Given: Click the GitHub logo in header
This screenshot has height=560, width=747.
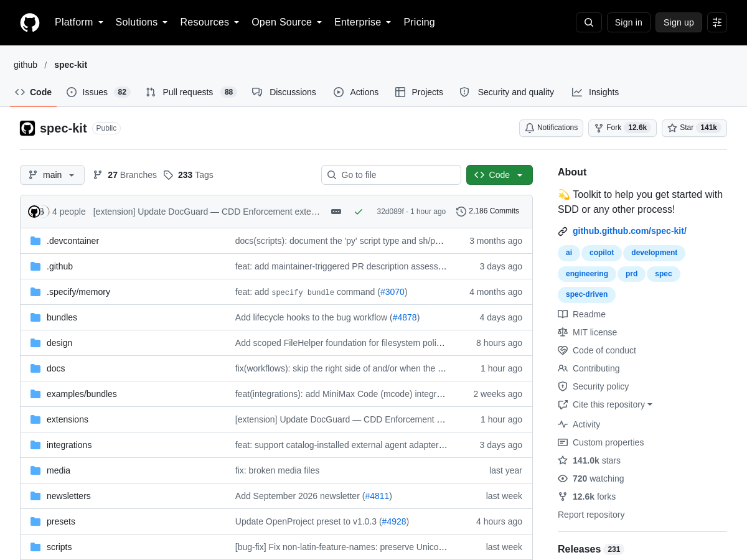Looking at the screenshot, I should pos(30,22).
